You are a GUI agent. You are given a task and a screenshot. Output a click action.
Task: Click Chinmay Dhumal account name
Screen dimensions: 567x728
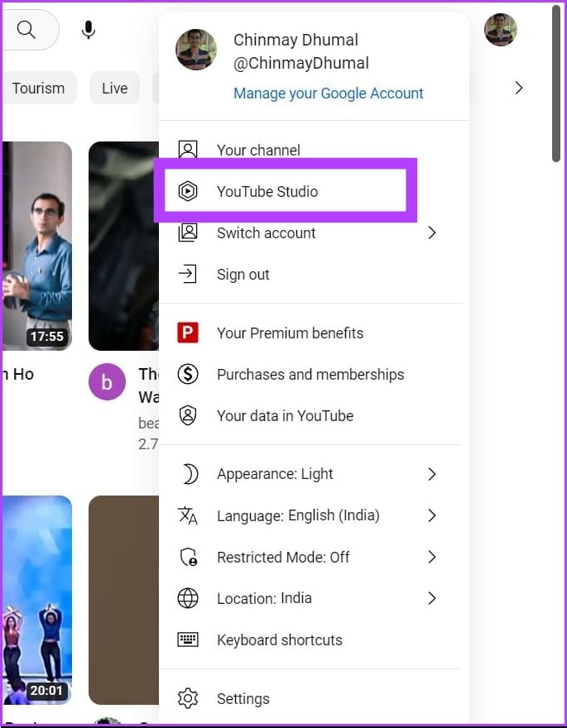[x=296, y=40]
